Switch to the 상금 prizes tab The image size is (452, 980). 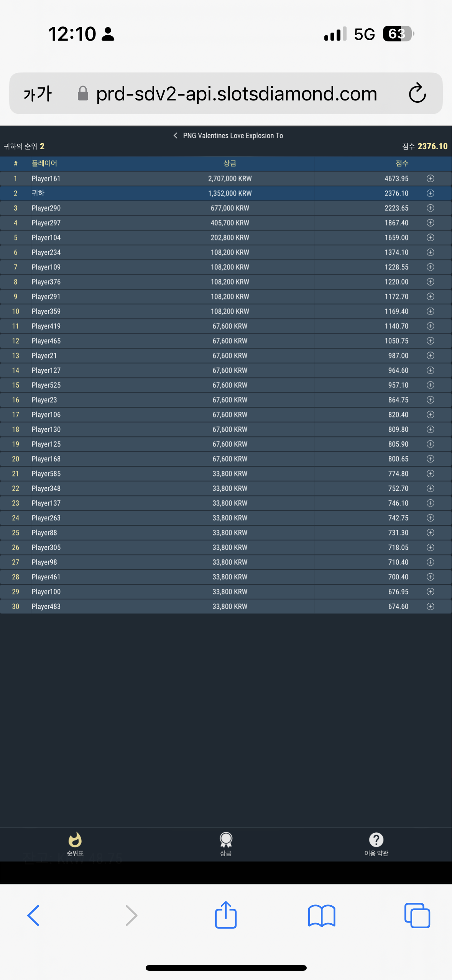click(226, 844)
